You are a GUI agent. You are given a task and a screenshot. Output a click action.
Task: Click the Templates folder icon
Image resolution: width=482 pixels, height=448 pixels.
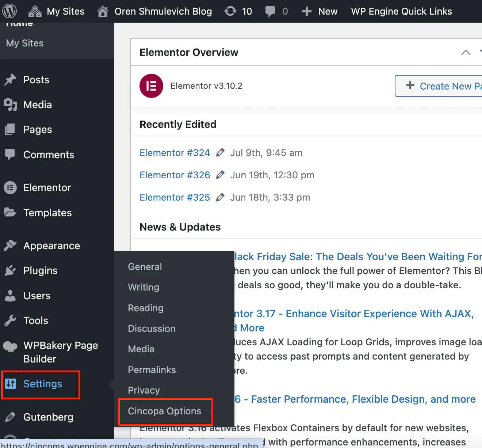(10, 212)
